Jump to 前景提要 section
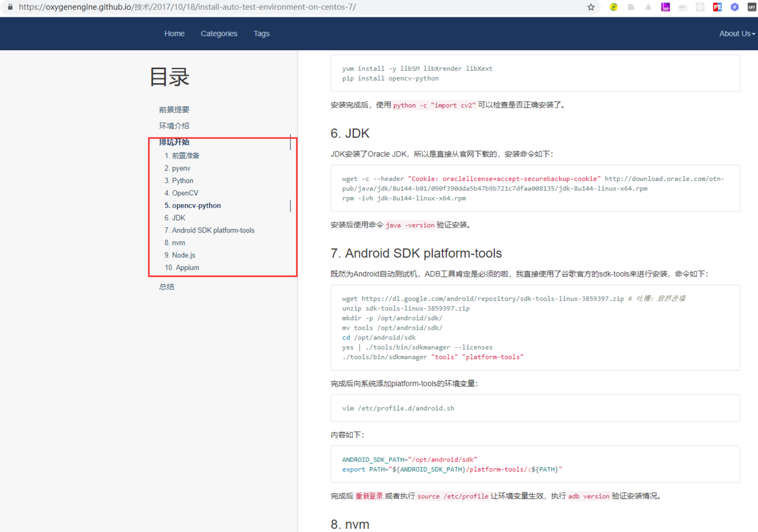 pos(174,110)
